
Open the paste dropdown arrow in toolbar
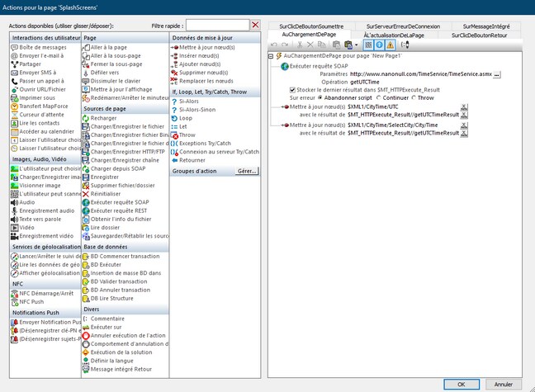357,45
